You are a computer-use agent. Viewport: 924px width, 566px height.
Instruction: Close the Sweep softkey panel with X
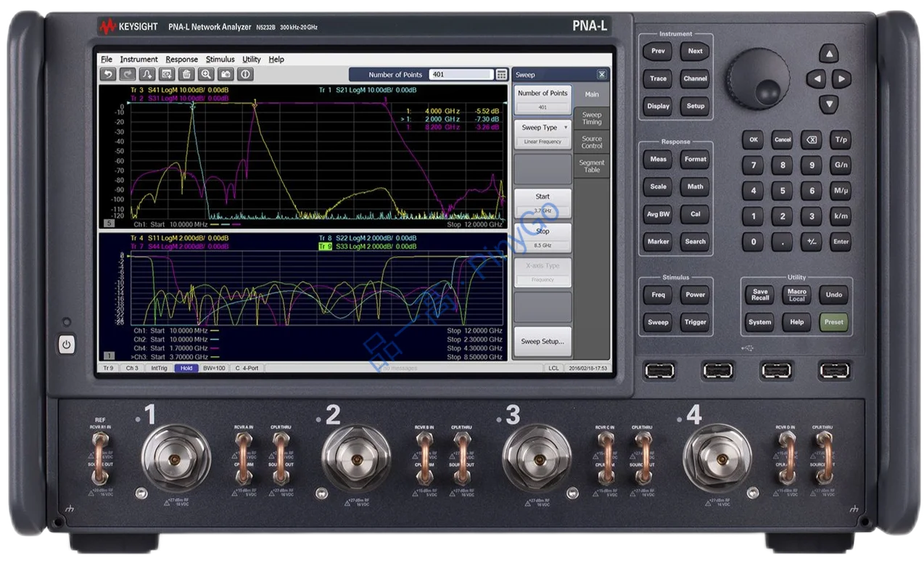602,75
